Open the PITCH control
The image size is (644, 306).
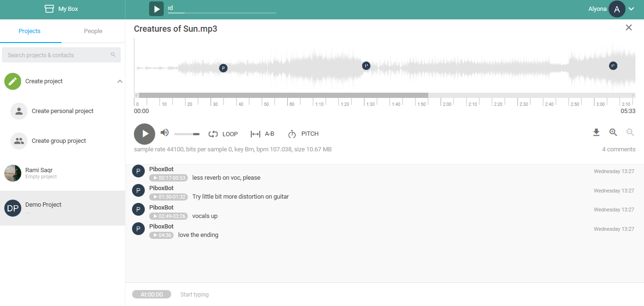point(303,134)
